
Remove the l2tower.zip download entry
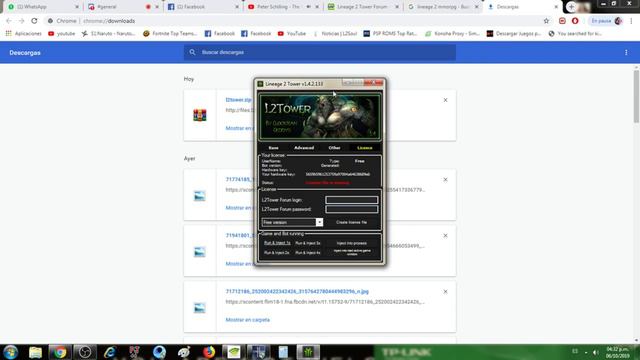click(445, 100)
